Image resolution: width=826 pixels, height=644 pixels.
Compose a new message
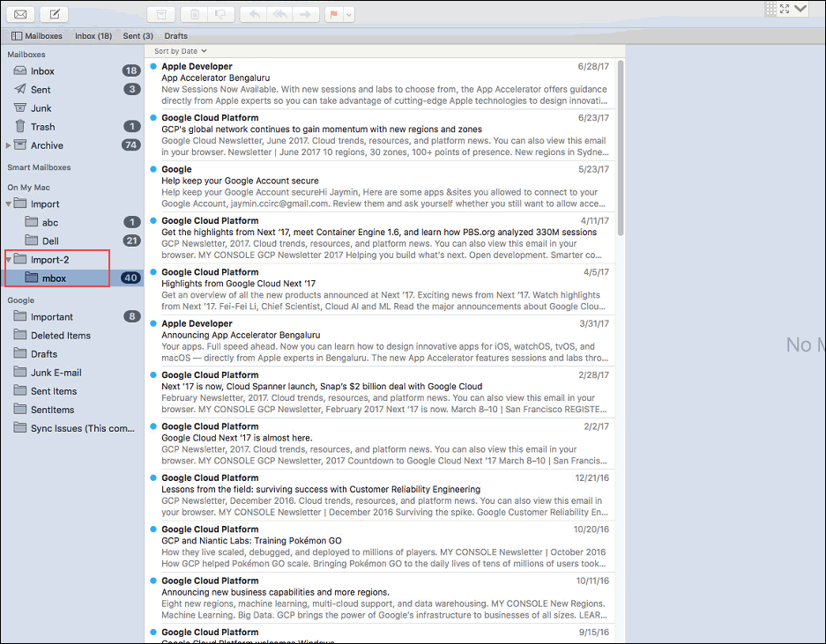point(54,14)
